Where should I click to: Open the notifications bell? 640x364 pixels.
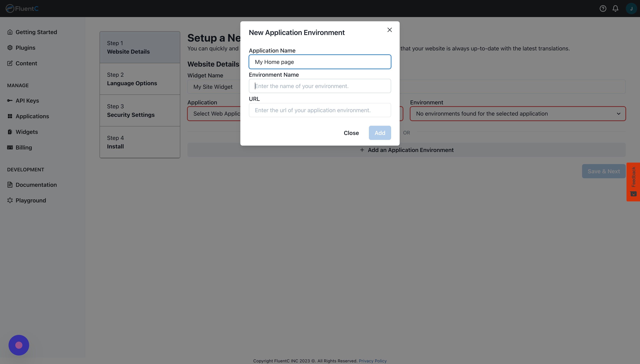[x=615, y=9]
